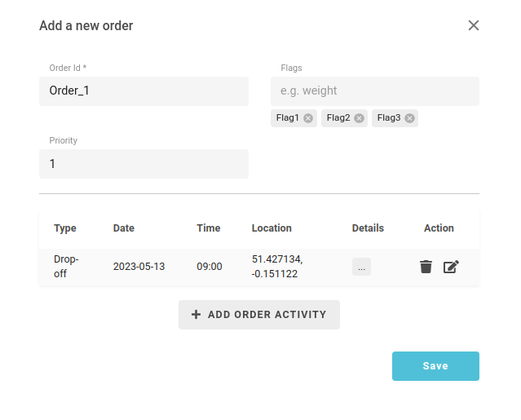Screen dimensions: 521x420
Task: Click into the Flags input field
Action: [x=375, y=91]
